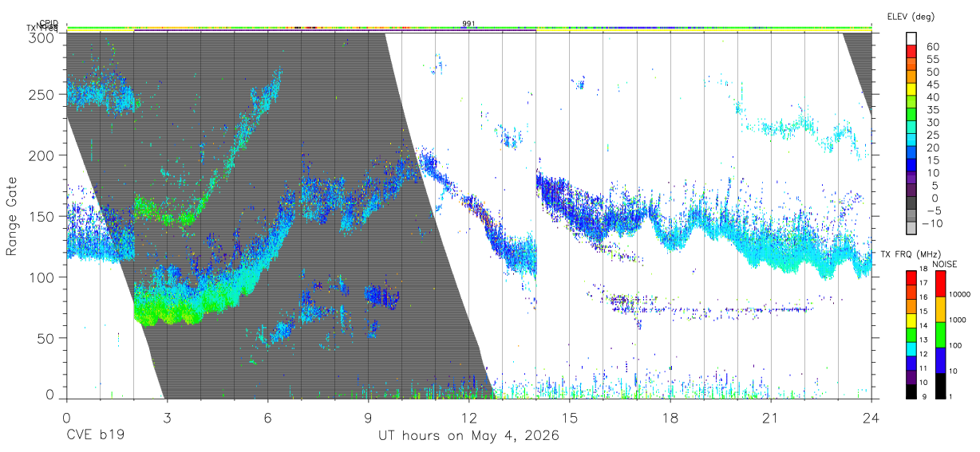Click the 'CVE b19' radar beam label

pyautogui.click(x=94, y=436)
